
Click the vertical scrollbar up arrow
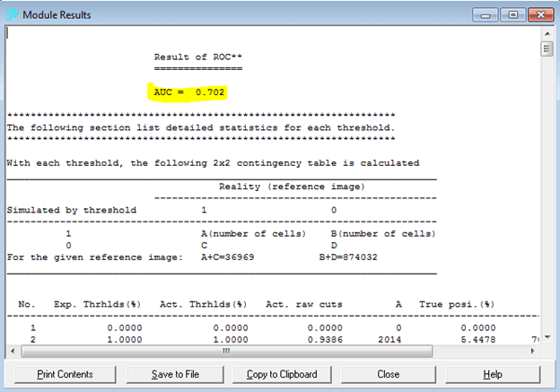547,32
